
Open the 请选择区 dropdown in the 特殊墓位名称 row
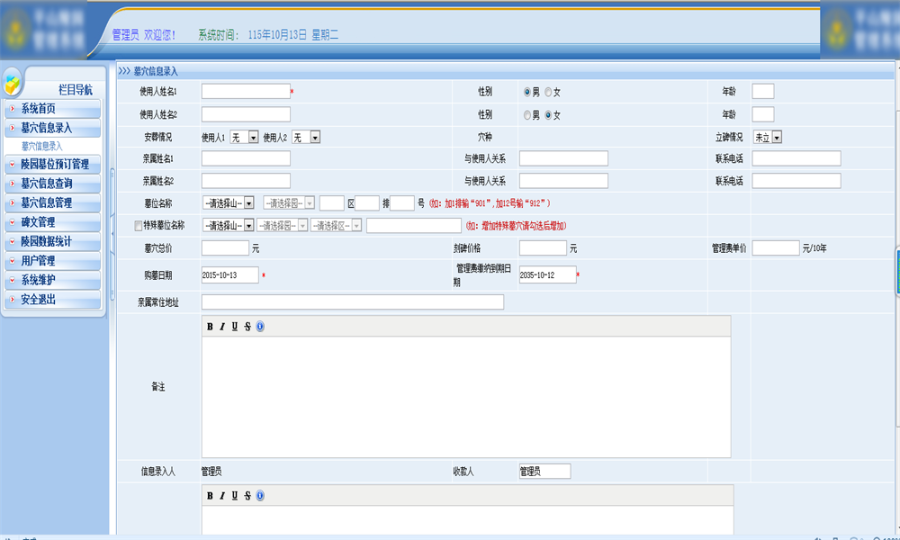[336, 226]
